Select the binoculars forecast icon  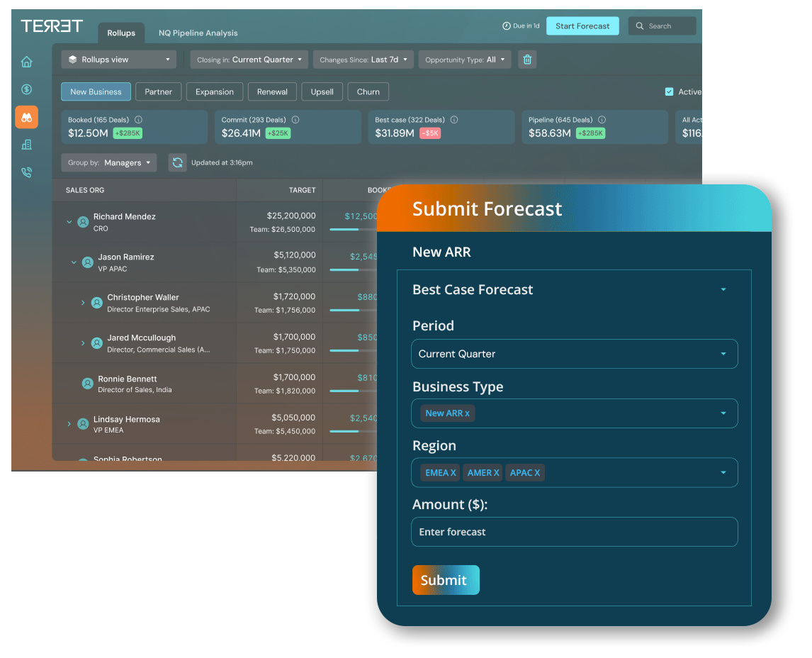26,117
